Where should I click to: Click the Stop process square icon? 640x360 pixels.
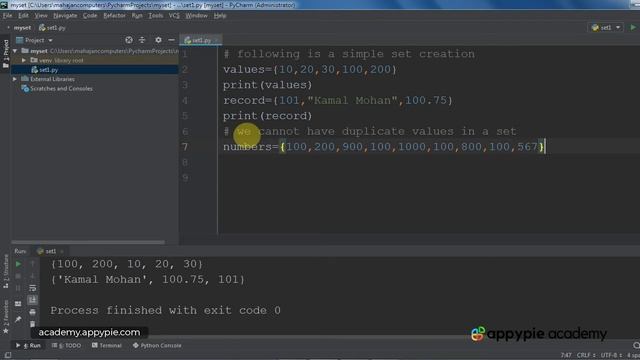(18, 276)
